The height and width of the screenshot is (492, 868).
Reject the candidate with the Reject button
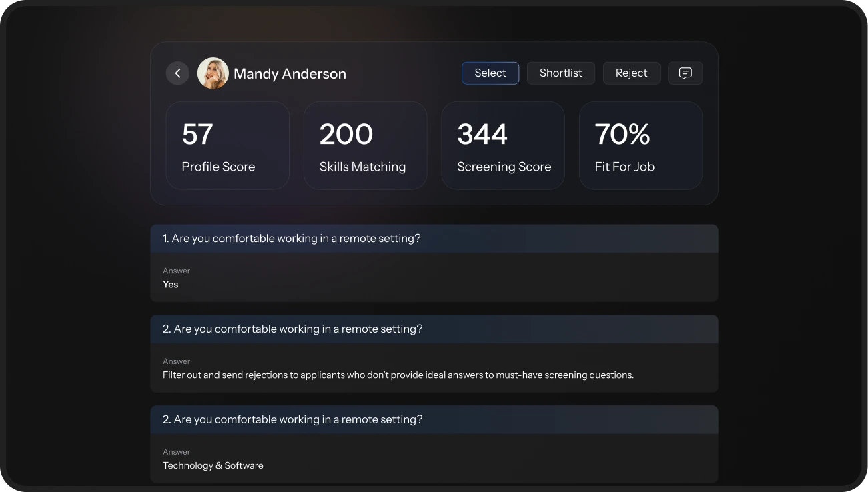tap(631, 73)
